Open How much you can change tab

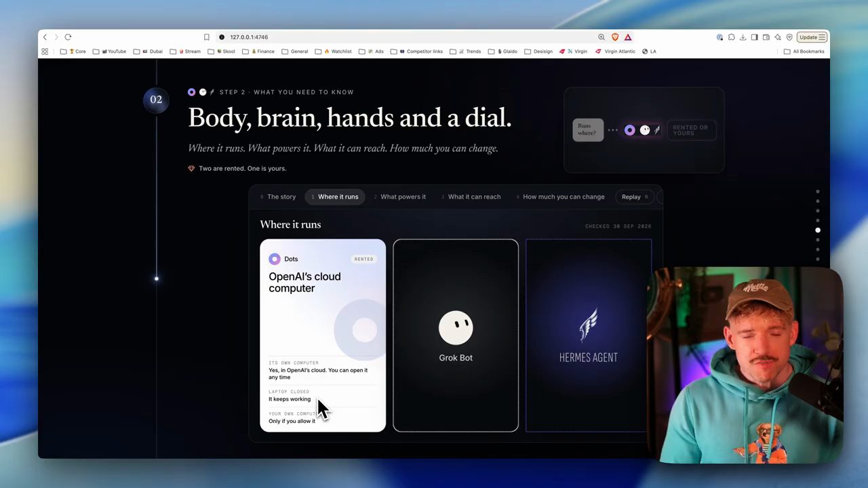[560, 197]
